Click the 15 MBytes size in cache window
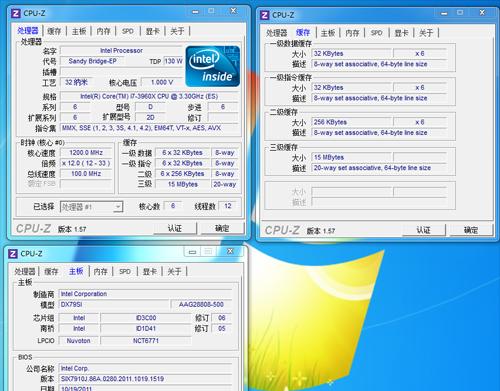This screenshot has height=391, width=500. point(351,157)
